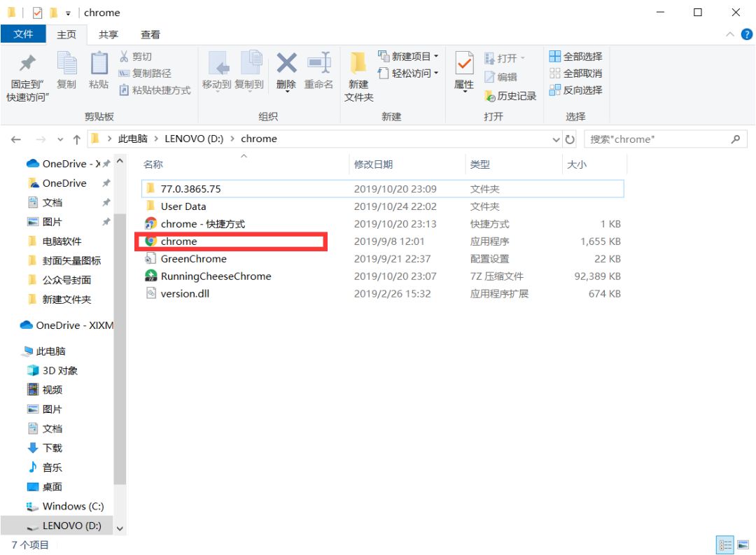
Task: Switch to the Home (主页) tab
Action: click(66, 35)
